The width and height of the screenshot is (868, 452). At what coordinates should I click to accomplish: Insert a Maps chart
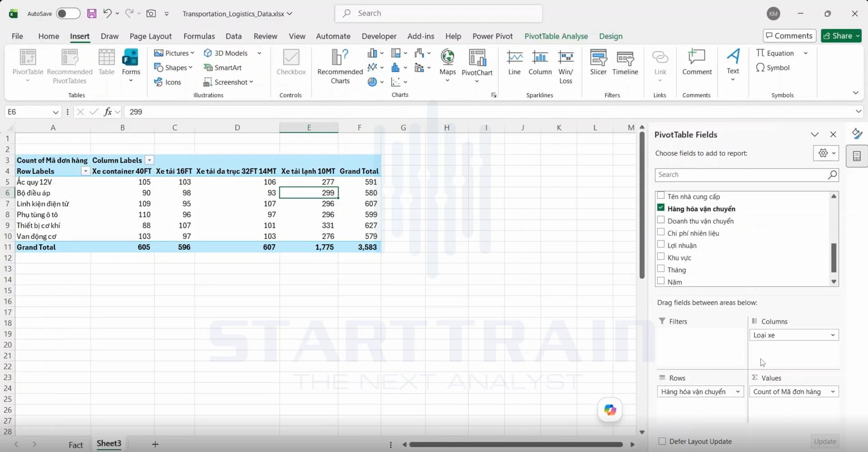tap(447, 66)
